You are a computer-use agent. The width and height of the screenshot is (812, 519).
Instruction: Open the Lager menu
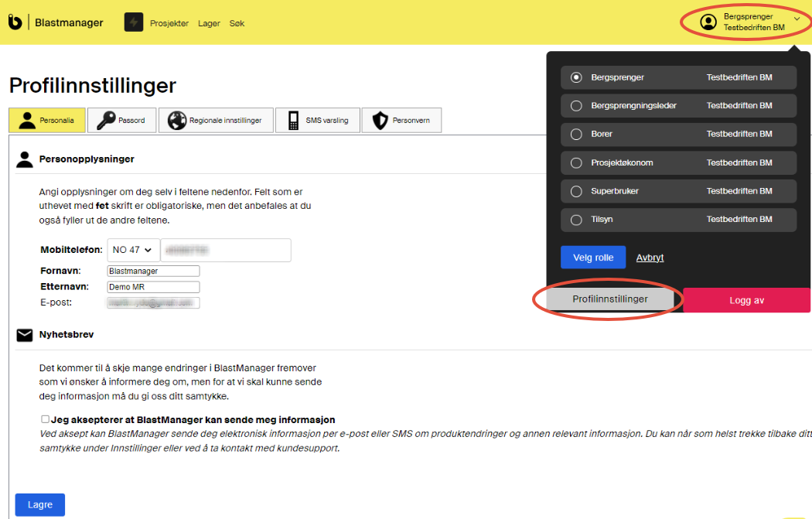pyautogui.click(x=209, y=23)
